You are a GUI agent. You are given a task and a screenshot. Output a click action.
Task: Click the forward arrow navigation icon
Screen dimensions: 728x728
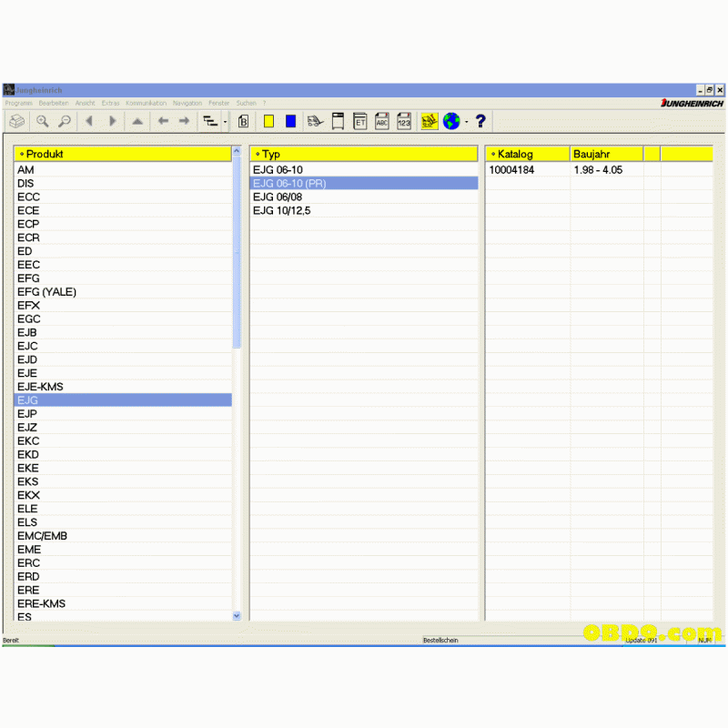185,121
